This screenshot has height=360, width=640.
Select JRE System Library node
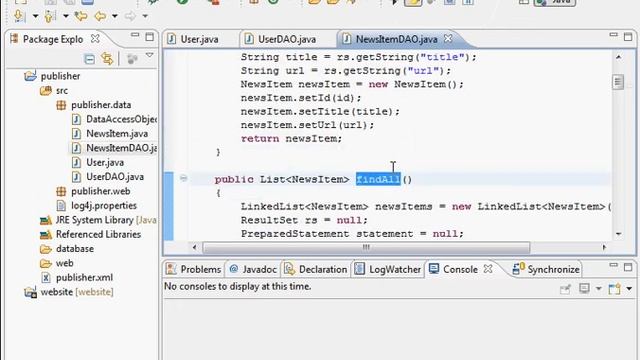click(106, 220)
